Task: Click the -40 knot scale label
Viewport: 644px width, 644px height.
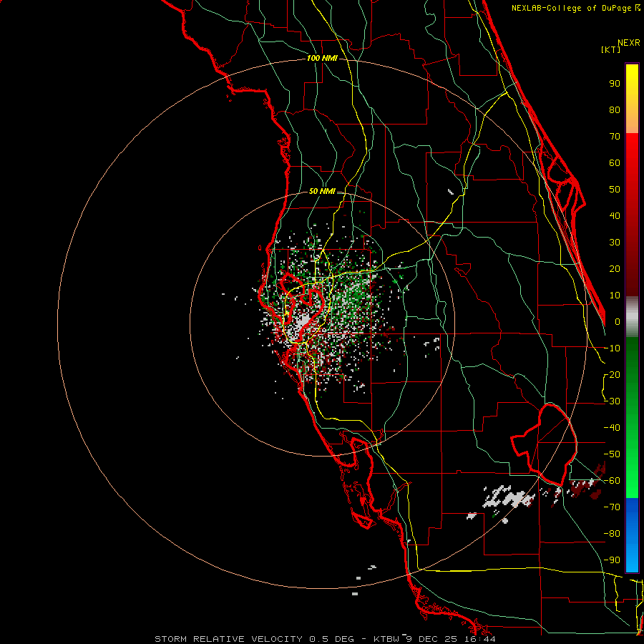Action: click(x=612, y=428)
